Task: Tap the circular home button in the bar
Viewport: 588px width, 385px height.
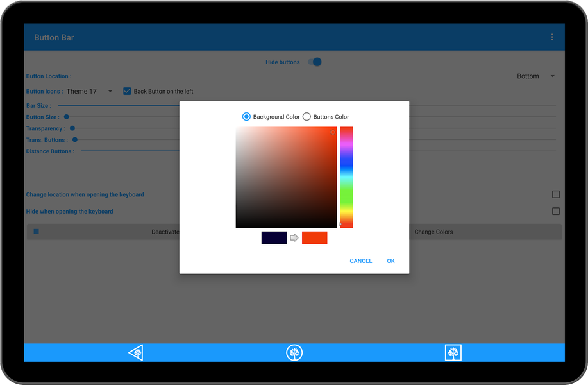Action: [x=294, y=353]
